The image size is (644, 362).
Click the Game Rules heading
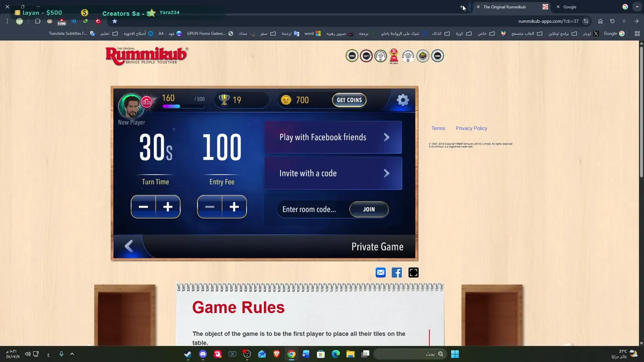pyautogui.click(x=238, y=307)
